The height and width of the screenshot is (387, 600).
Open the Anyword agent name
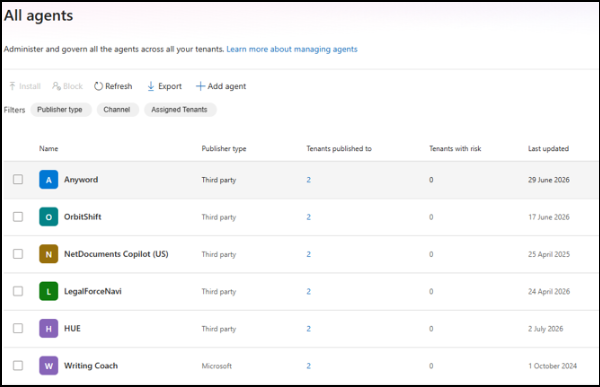tap(81, 180)
